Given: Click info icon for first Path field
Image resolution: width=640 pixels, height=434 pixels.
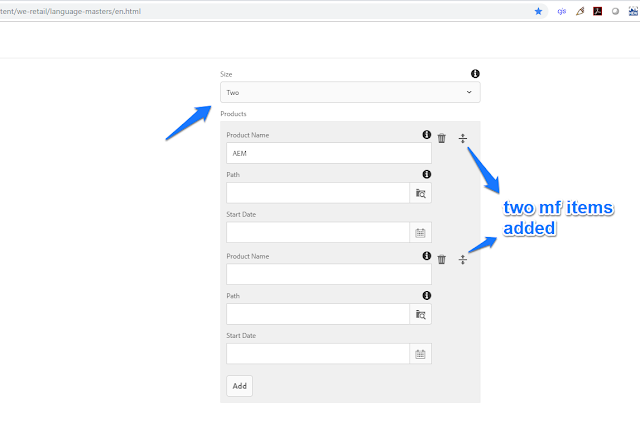Looking at the screenshot, I should (x=427, y=174).
